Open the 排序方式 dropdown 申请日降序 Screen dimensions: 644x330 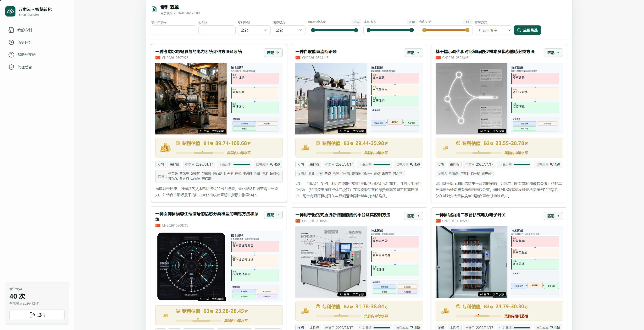(x=493, y=30)
